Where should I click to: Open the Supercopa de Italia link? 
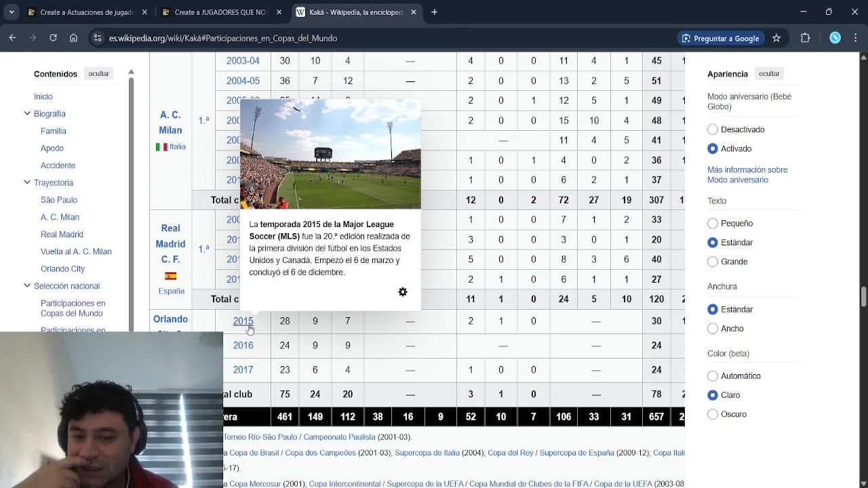(427, 453)
